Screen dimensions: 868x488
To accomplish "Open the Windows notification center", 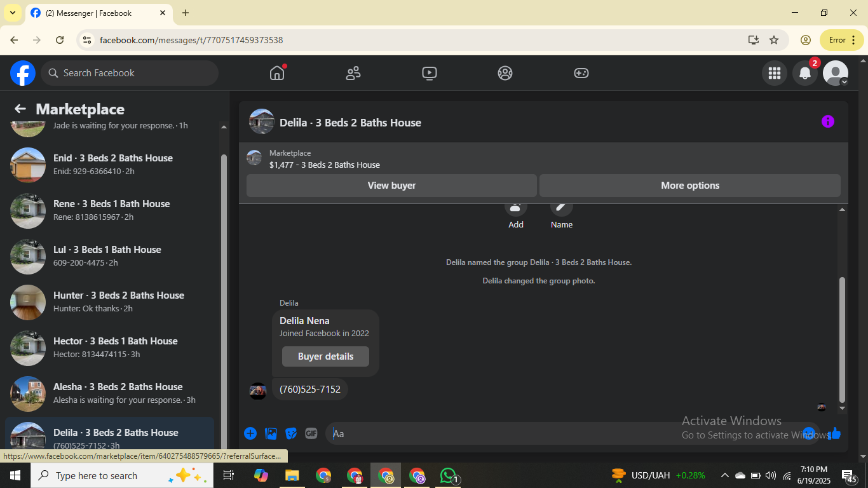I will pos(849,475).
